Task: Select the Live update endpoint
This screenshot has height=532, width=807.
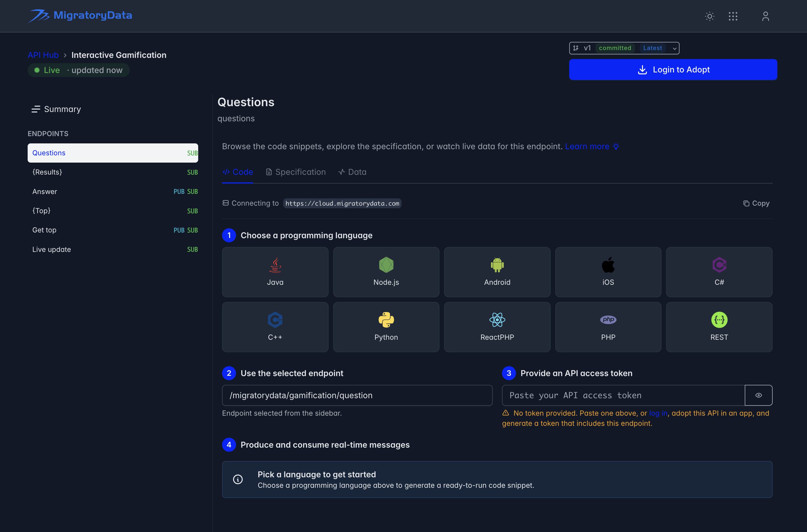Action: (x=113, y=249)
